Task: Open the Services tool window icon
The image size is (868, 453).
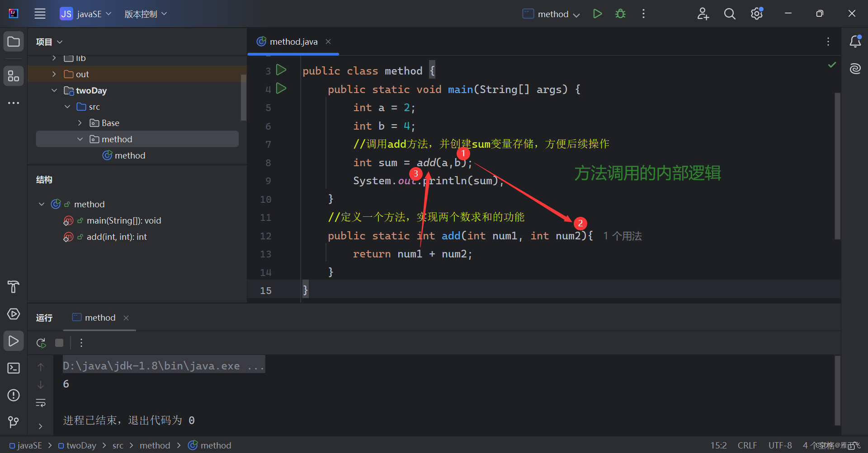Action: 14,314
